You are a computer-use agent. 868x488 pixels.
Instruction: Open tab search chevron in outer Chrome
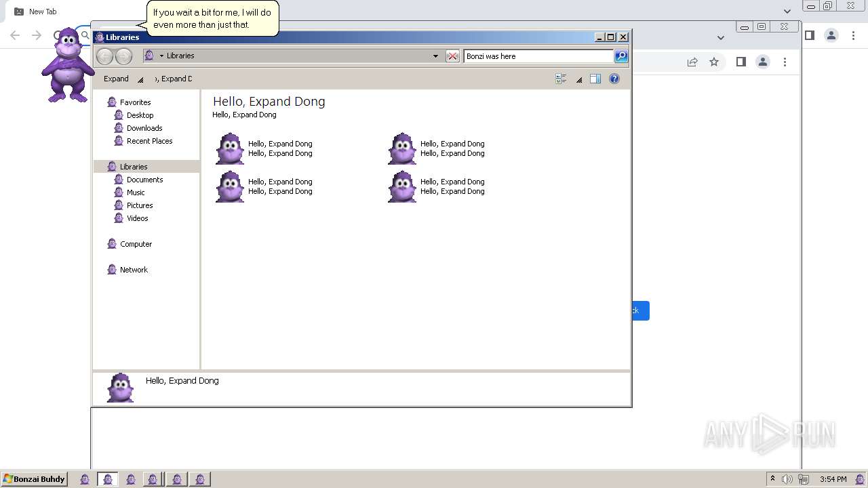(x=787, y=12)
